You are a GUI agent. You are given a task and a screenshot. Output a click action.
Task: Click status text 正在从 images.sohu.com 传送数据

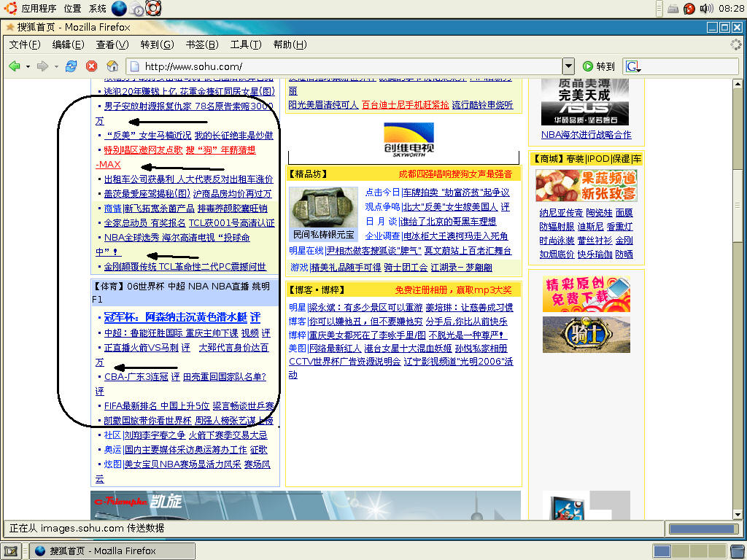click(87, 528)
